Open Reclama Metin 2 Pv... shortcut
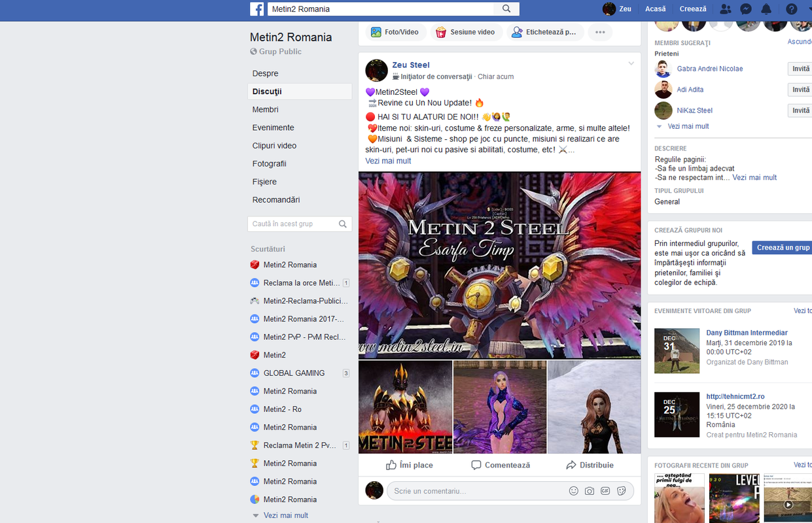The width and height of the screenshot is (812, 523). pos(300,445)
